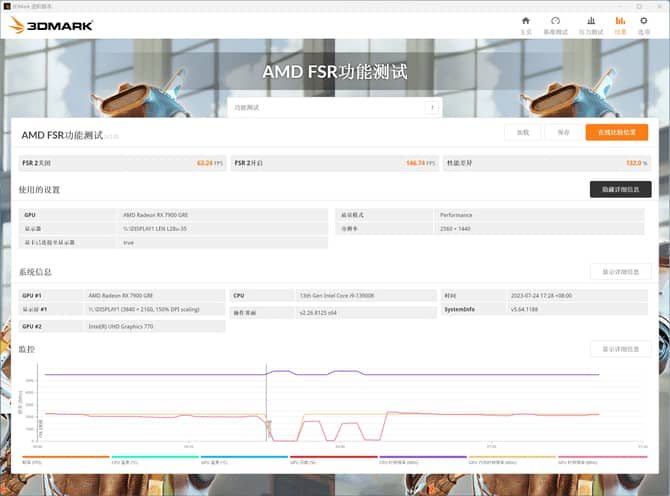
Task: Click the FSR 2 off 63.24 FPS result
Action: coord(122,163)
